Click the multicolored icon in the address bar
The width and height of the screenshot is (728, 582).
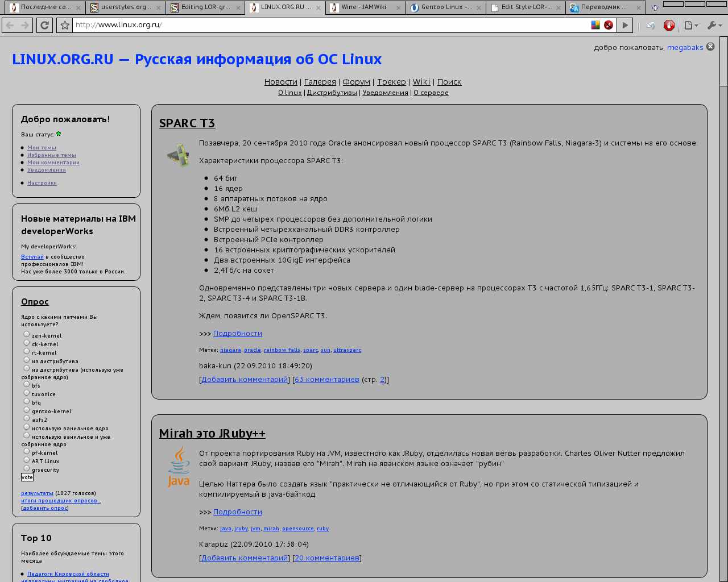pos(595,25)
